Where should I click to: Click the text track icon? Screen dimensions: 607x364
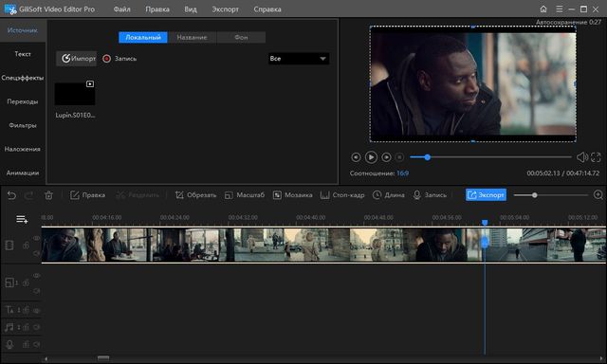point(10,310)
